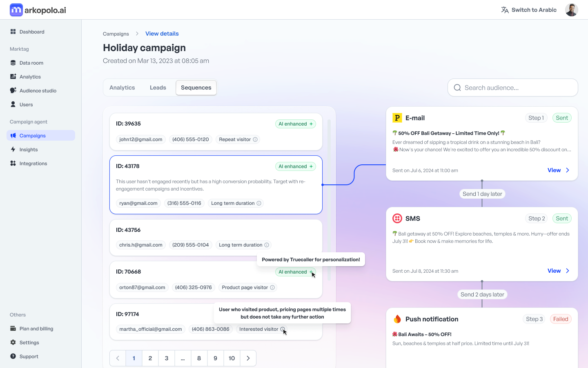Click the Audience studio icon
This screenshot has height=368, width=588.
[x=13, y=90]
